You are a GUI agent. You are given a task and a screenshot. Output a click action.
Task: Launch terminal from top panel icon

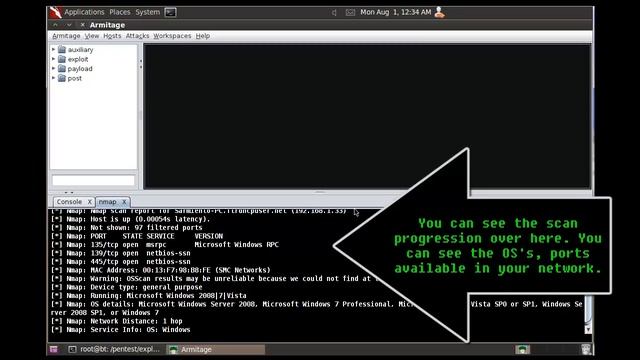(x=170, y=12)
